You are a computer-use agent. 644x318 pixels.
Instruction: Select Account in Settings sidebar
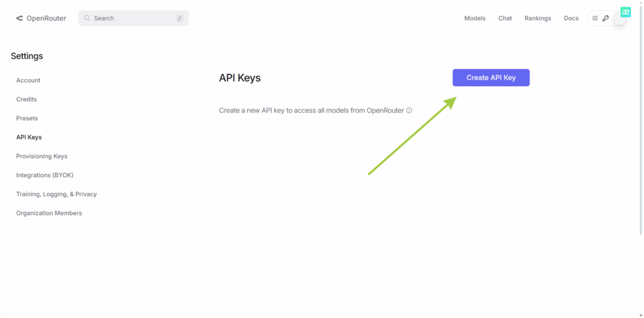pos(28,80)
